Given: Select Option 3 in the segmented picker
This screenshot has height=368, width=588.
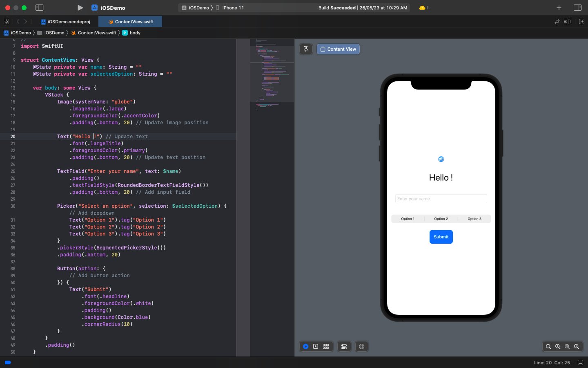Looking at the screenshot, I should (474, 218).
